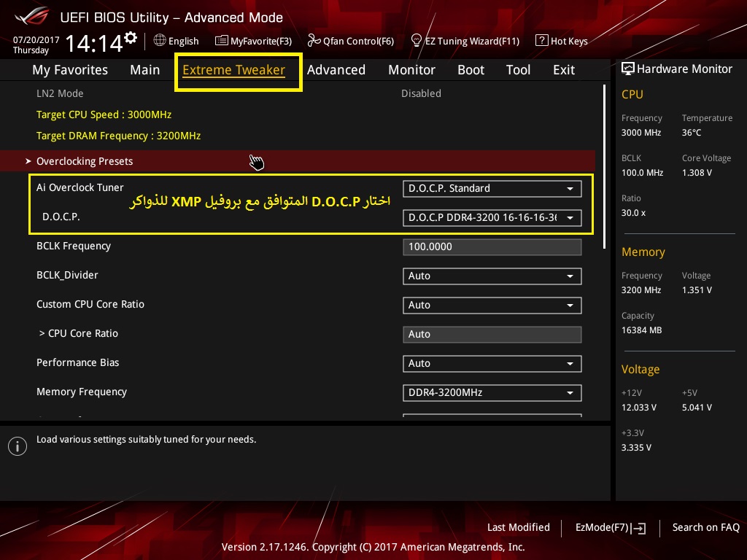Click the Ratio value 30.0 x
Image resolution: width=747 pixels, height=560 pixels.
[x=634, y=212]
